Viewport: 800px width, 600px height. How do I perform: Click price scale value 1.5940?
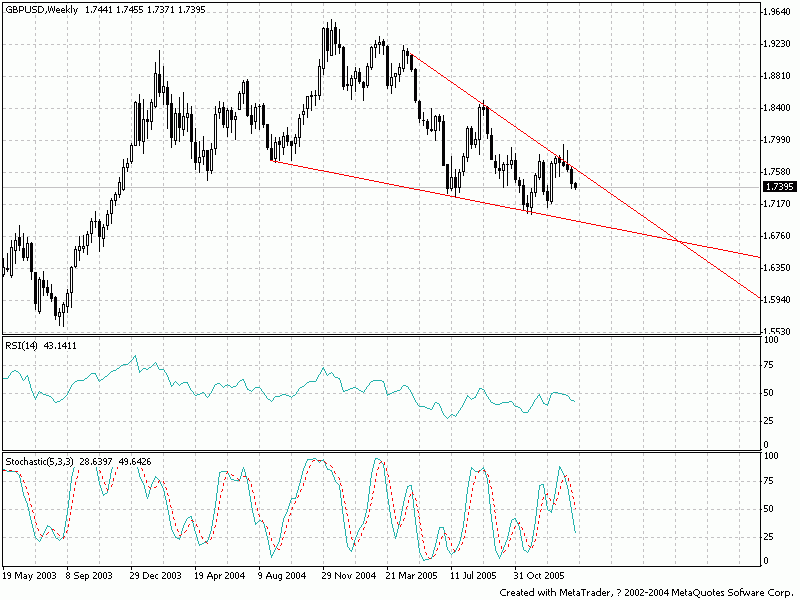tap(777, 300)
